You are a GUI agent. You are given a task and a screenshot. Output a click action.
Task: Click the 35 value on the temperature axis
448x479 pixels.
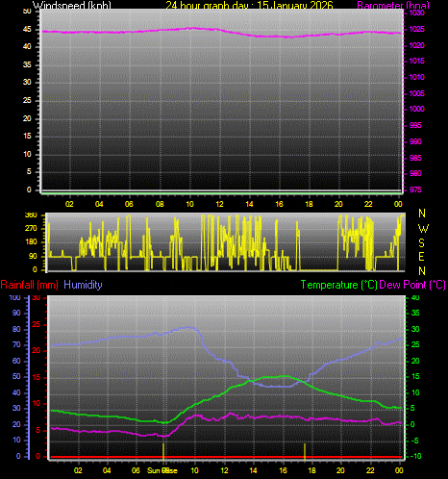tap(415, 313)
